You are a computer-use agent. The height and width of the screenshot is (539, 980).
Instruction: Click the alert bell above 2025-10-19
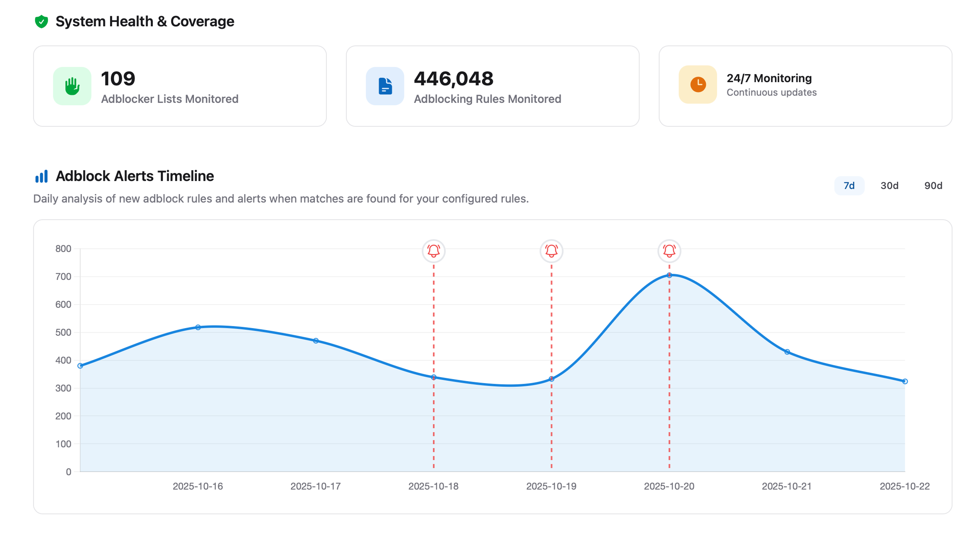551,251
